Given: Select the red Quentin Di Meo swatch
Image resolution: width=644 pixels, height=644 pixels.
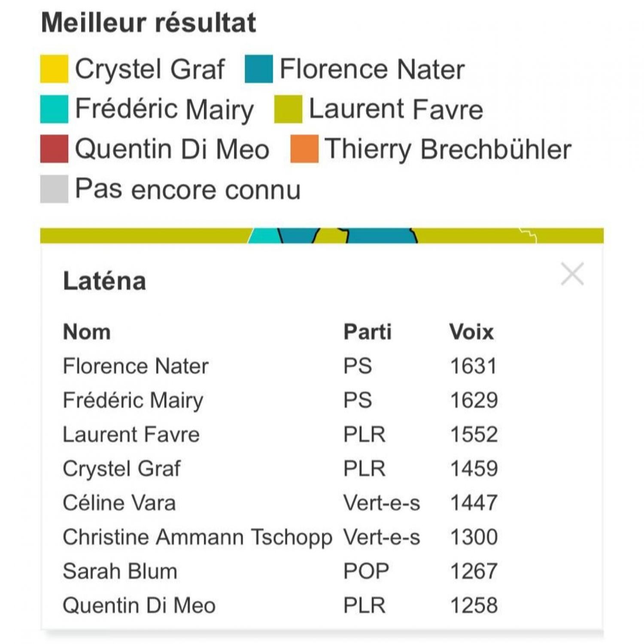Looking at the screenshot, I should 54,148.
